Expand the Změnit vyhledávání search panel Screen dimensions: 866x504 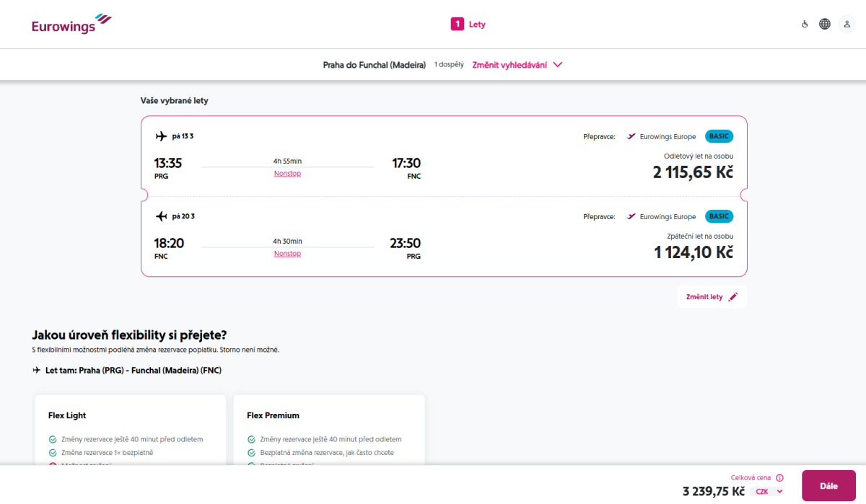click(x=509, y=65)
